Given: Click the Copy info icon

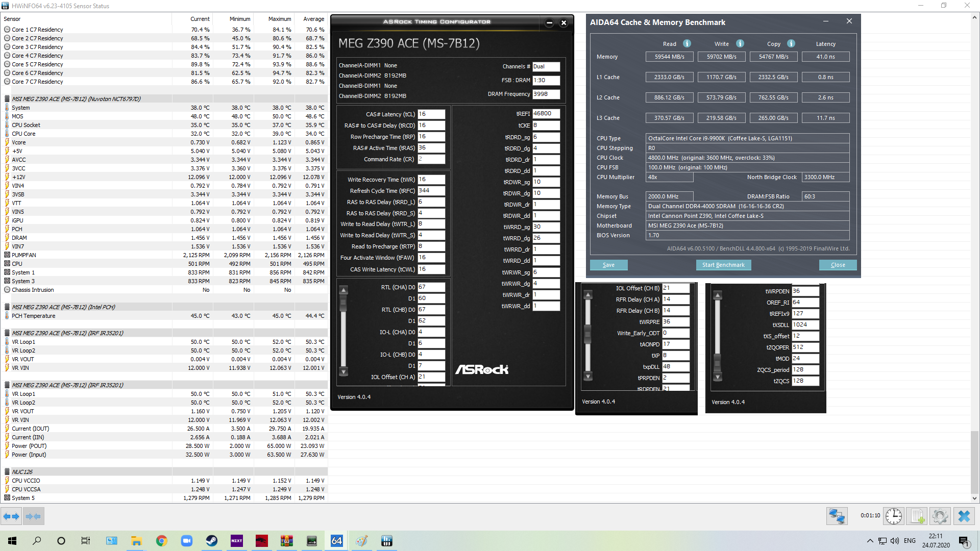Looking at the screenshot, I should 791,43.
